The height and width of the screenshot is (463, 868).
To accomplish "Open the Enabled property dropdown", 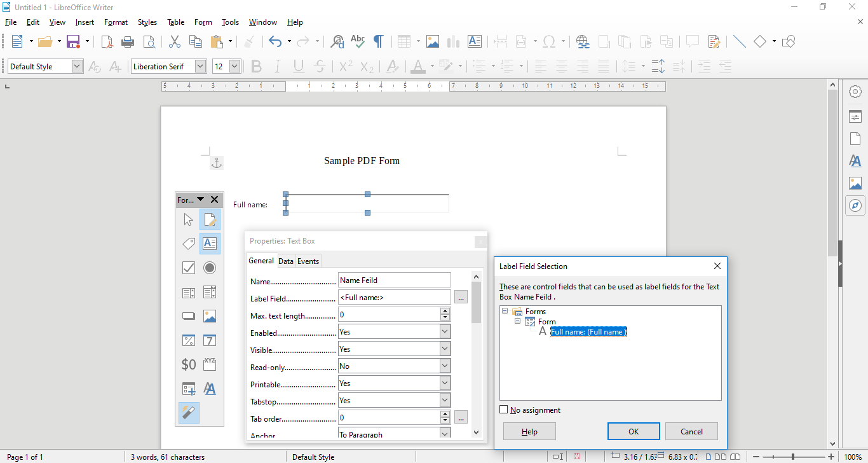I will 445,331.
